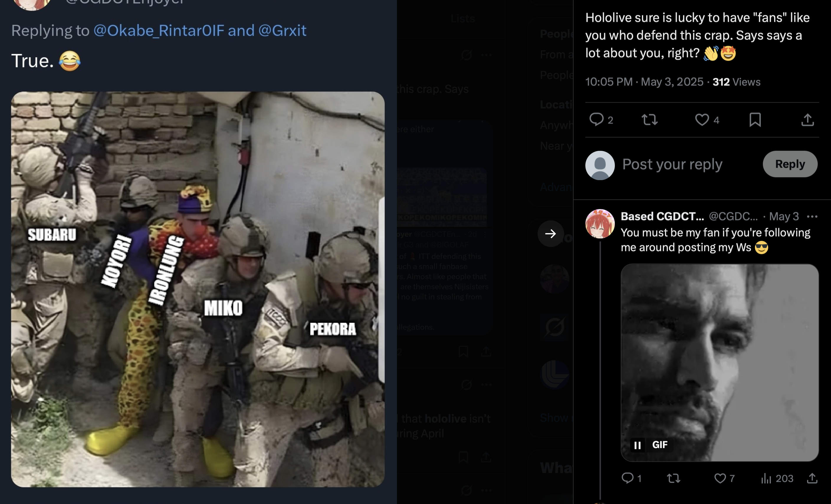Open Based CGDCT profile avatar in reply

click(600, 224)
